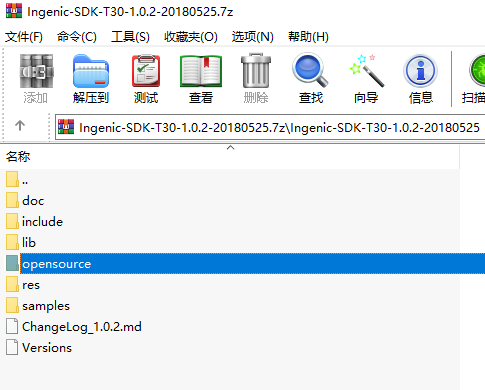Click the ChangeLog_1.0.2.md file icon
Screen dimensions: 485x390
point(12,326)
